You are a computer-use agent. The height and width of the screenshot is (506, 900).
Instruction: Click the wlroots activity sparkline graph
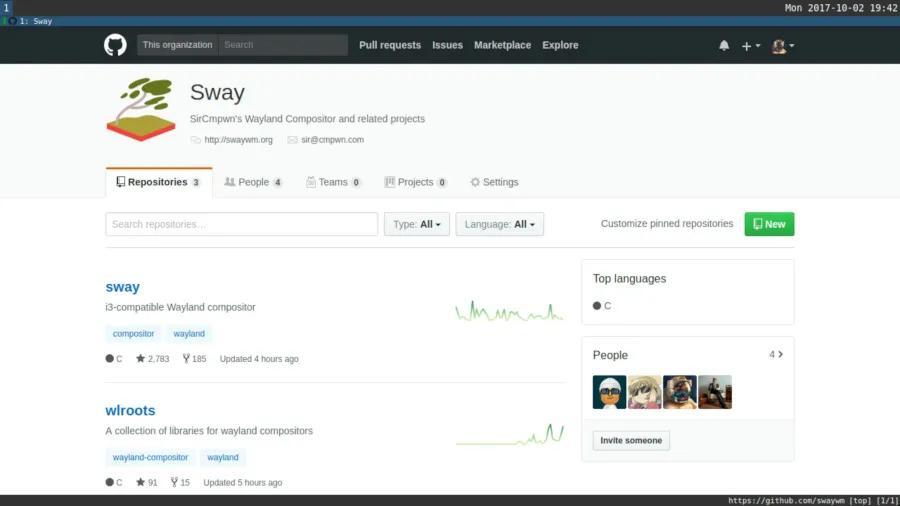[x=509, y=435]
